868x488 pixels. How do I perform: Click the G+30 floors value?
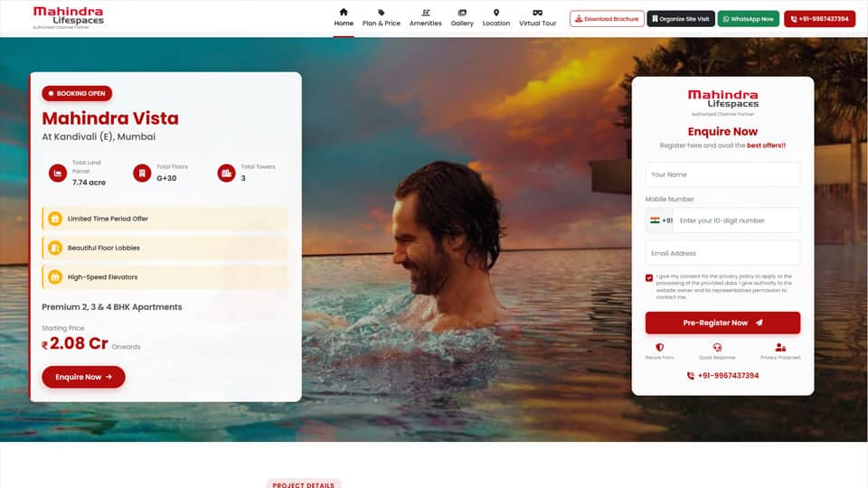click(166, 178)
